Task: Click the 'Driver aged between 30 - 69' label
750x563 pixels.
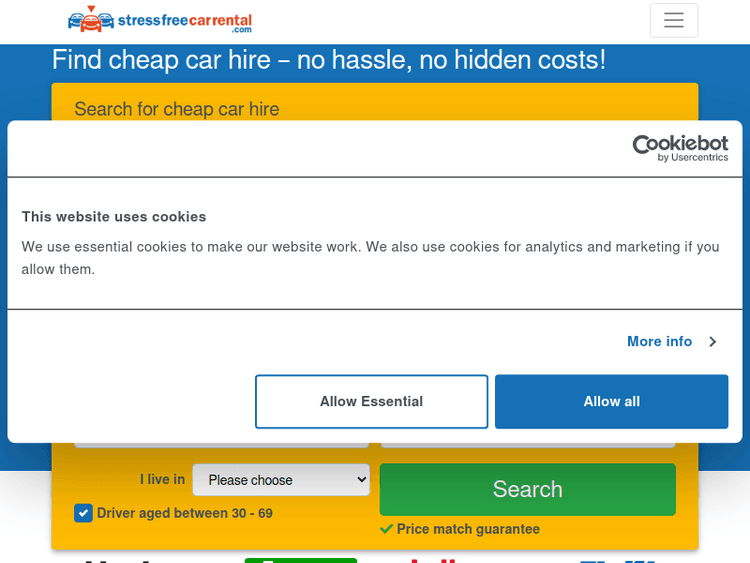Action: [184, 513]
